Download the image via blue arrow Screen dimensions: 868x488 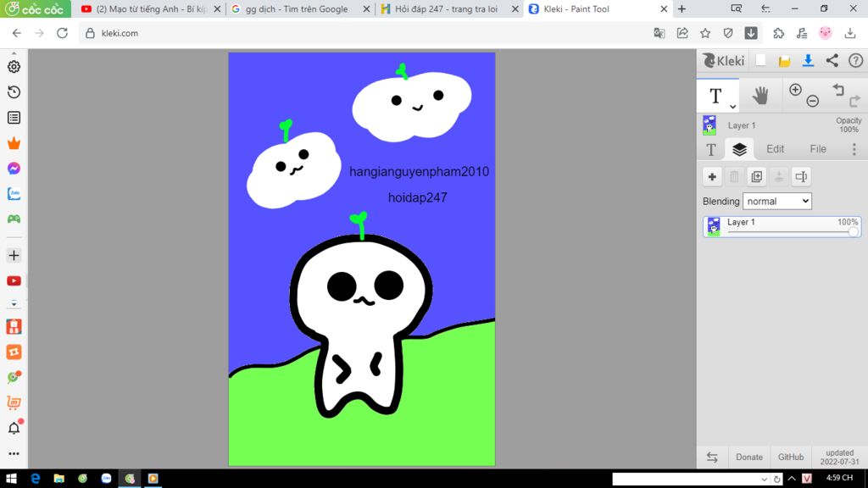[808, 61]
